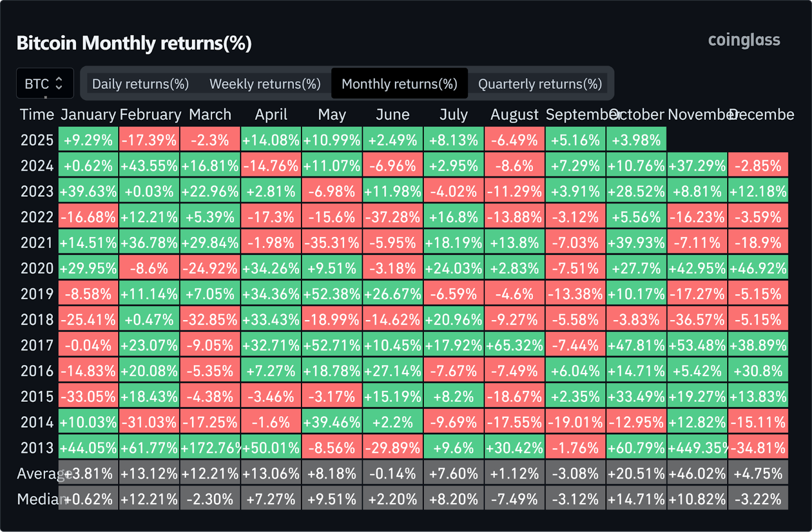Viewport: 812px width, 532px height.
Task: Select the March 2013 +172.76% cell
Action: (x=210, y=448)
